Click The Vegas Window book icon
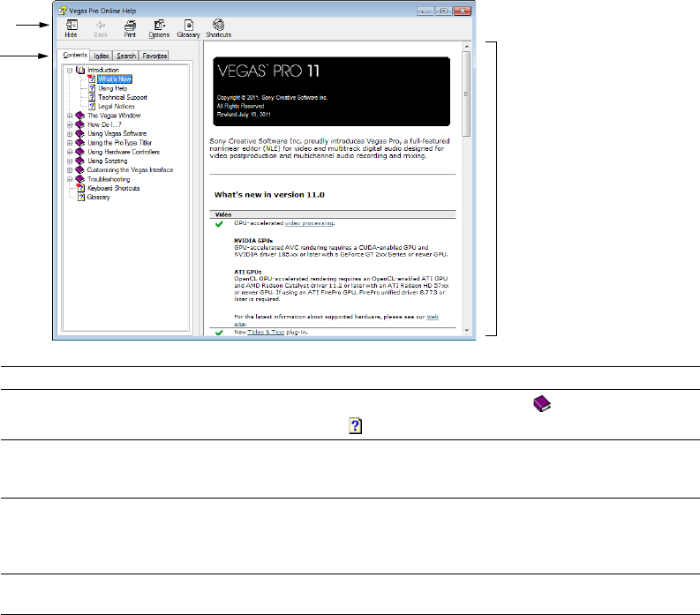The height and width of the screenshot is (615, 700). tap(80, 116)
